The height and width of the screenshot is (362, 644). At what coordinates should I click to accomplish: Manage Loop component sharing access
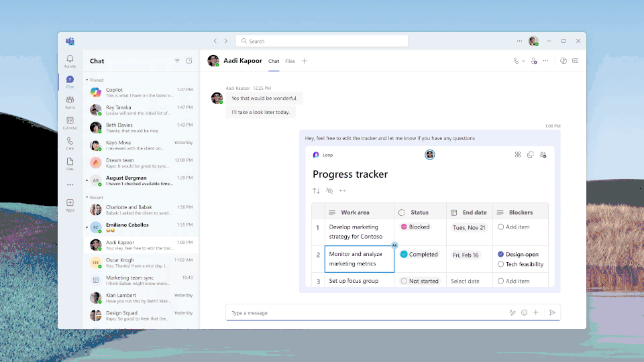point(543,155)
